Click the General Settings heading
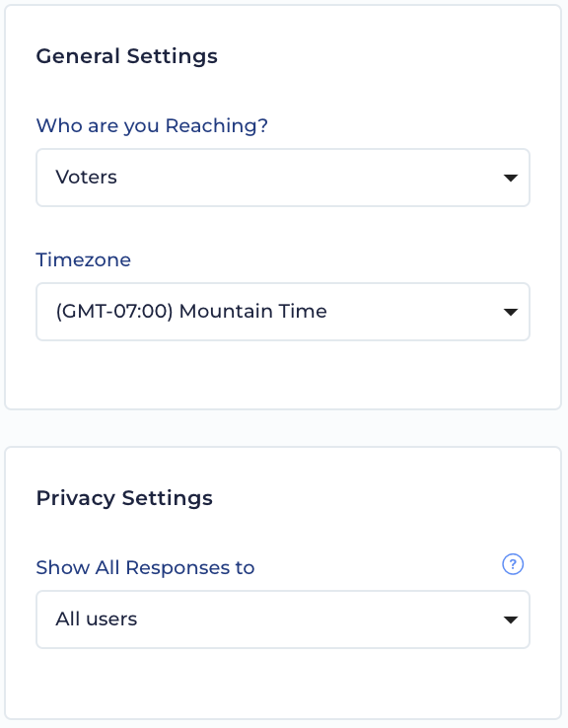 point(126,56)
